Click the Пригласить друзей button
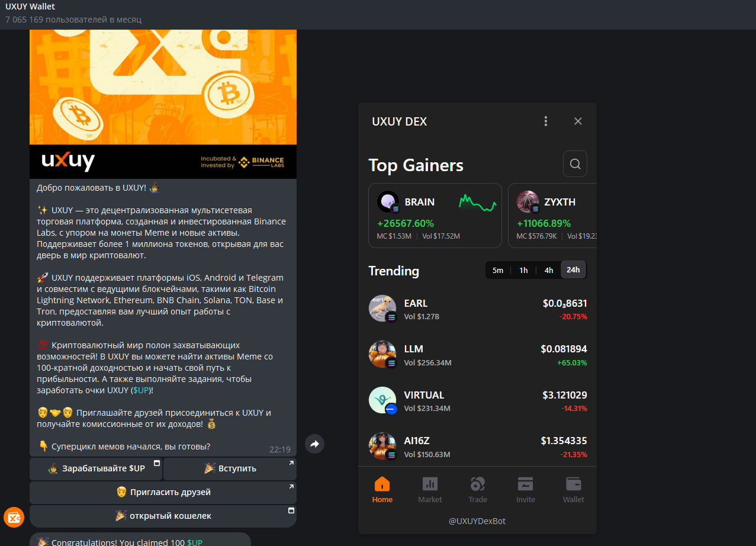The image size is (756, 546). tap(163, 492)
